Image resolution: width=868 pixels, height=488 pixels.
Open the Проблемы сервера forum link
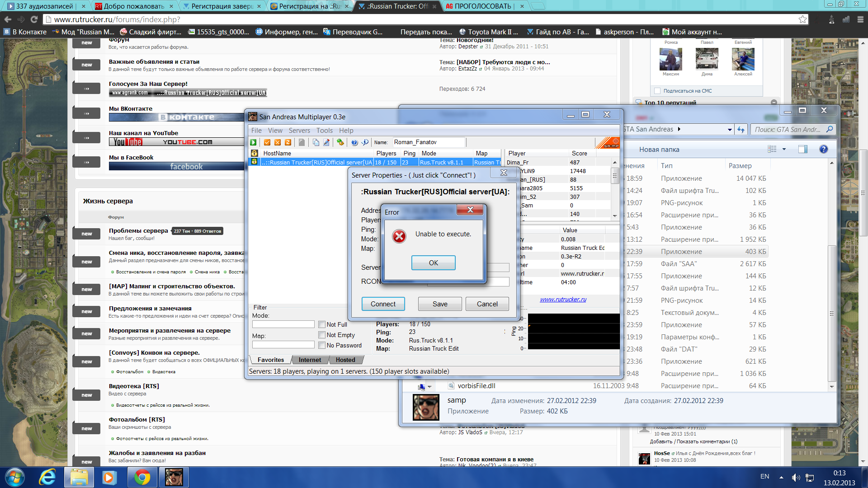(138, 230)
